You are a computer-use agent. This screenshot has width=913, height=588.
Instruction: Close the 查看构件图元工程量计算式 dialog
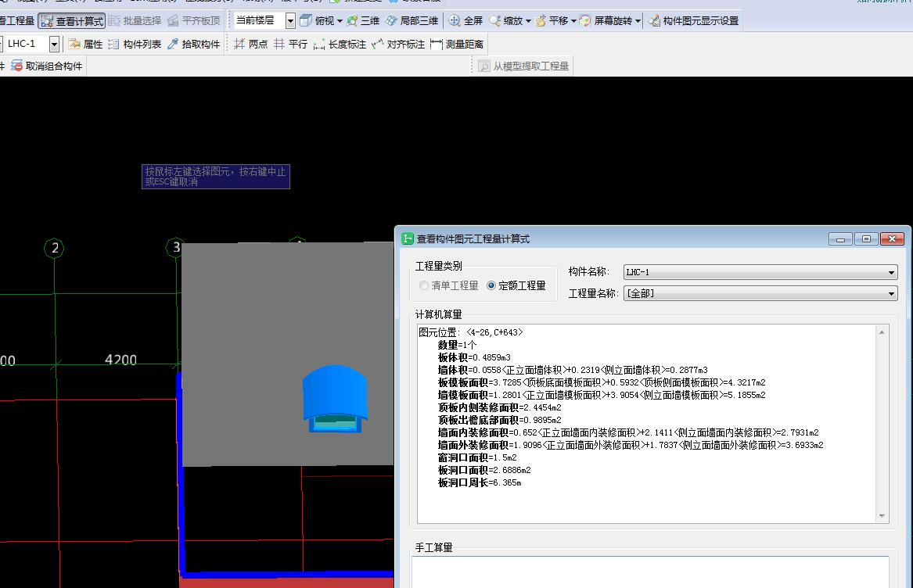892,238
